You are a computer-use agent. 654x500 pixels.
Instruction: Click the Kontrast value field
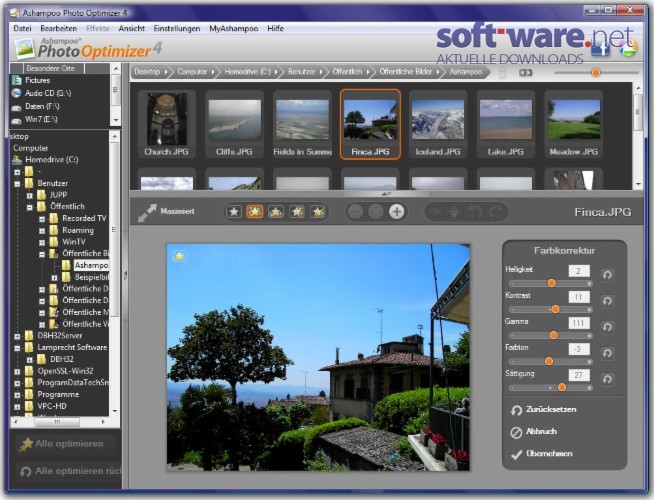[579, 297]
